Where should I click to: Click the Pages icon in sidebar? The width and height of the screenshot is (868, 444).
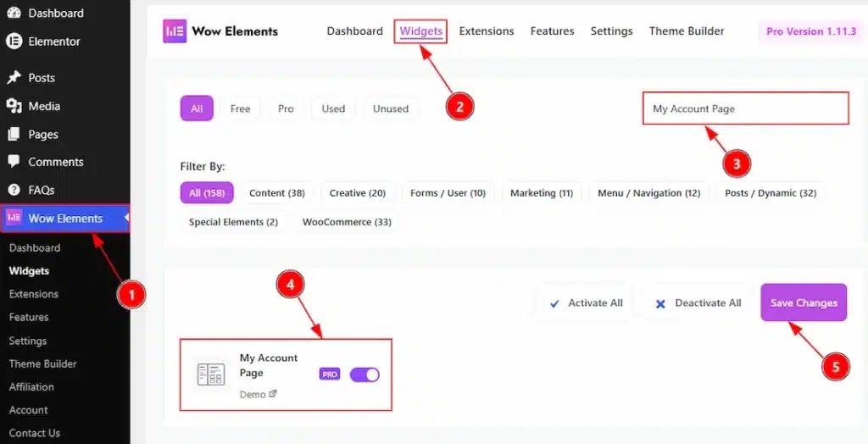14,134
